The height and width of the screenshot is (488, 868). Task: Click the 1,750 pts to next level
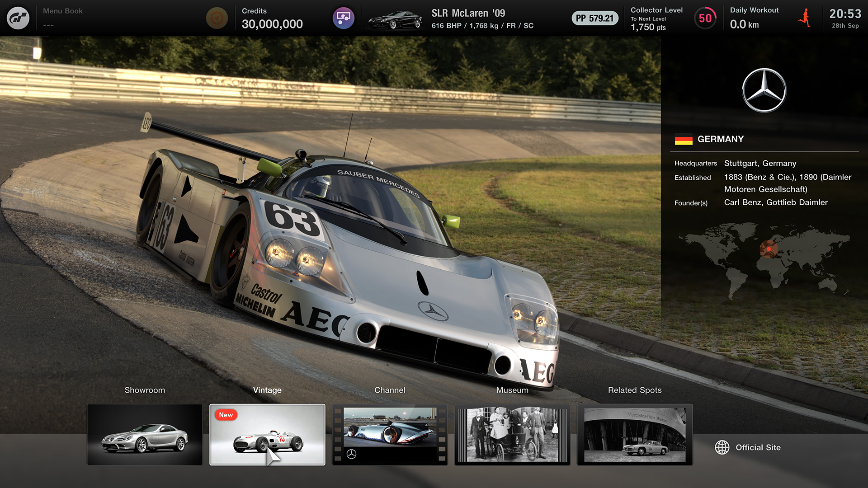pos(648,27)
